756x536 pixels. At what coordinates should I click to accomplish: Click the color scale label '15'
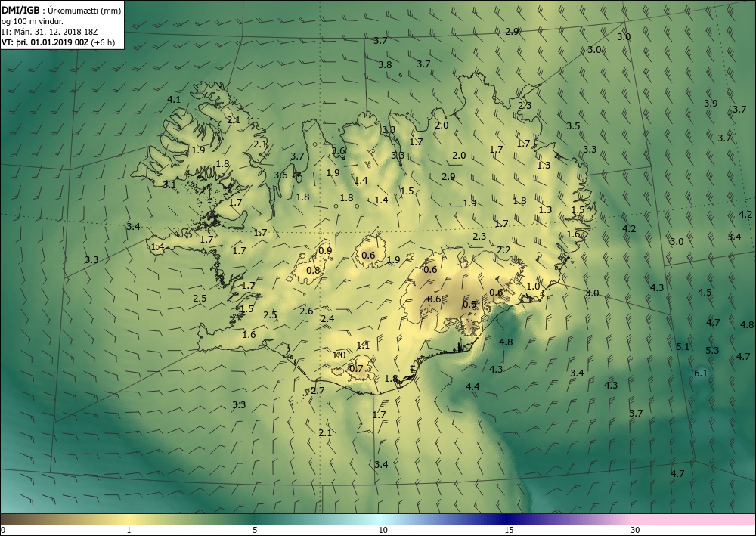pos(509,530)
